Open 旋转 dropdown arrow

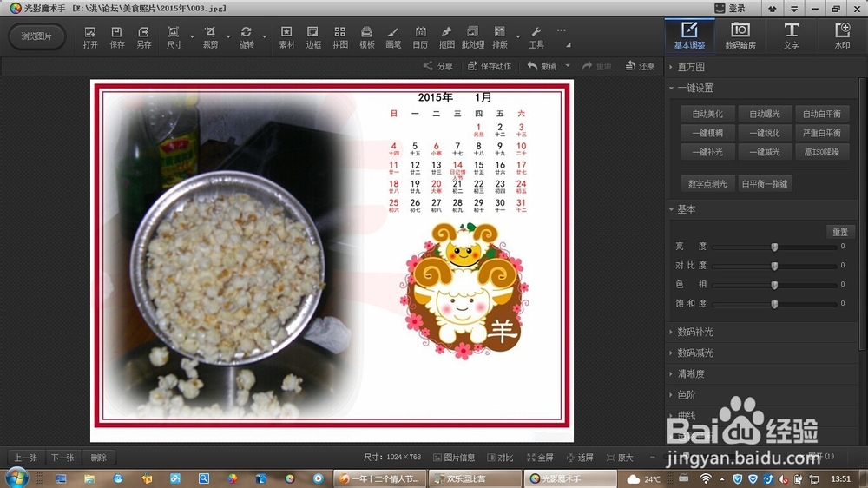[x=264, y=37]
